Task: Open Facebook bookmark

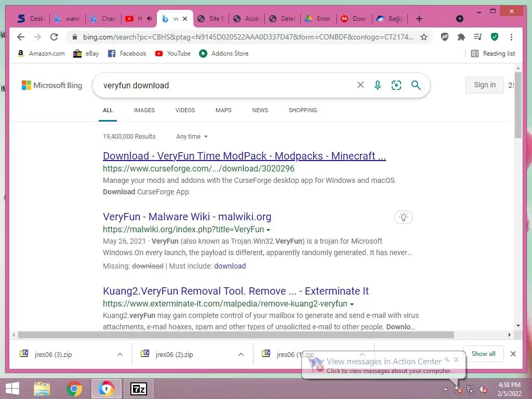Action: pos(127,54)
